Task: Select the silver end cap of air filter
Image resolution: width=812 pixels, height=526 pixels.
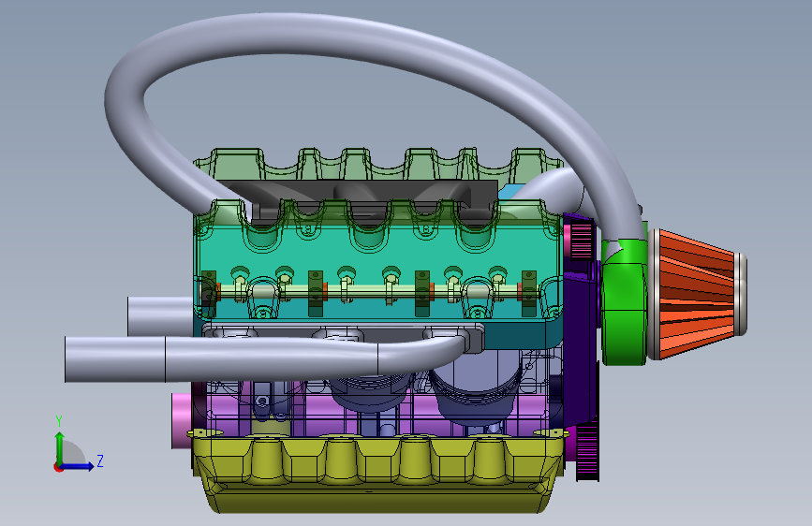Action: coord(742,294)
